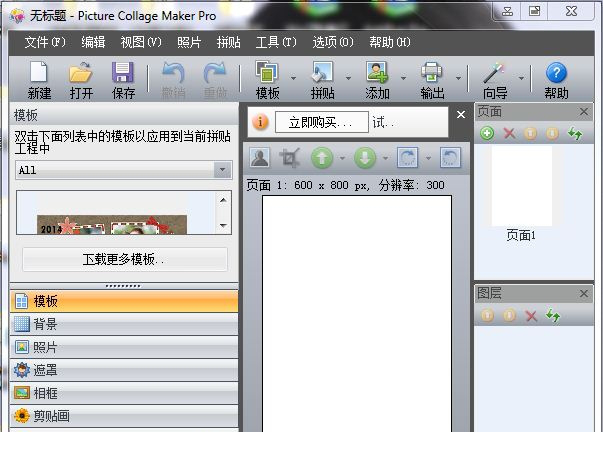Click green refresh arrows in 图层 panel
Viewport: 603px width, 449px height.
click(553, 316)
